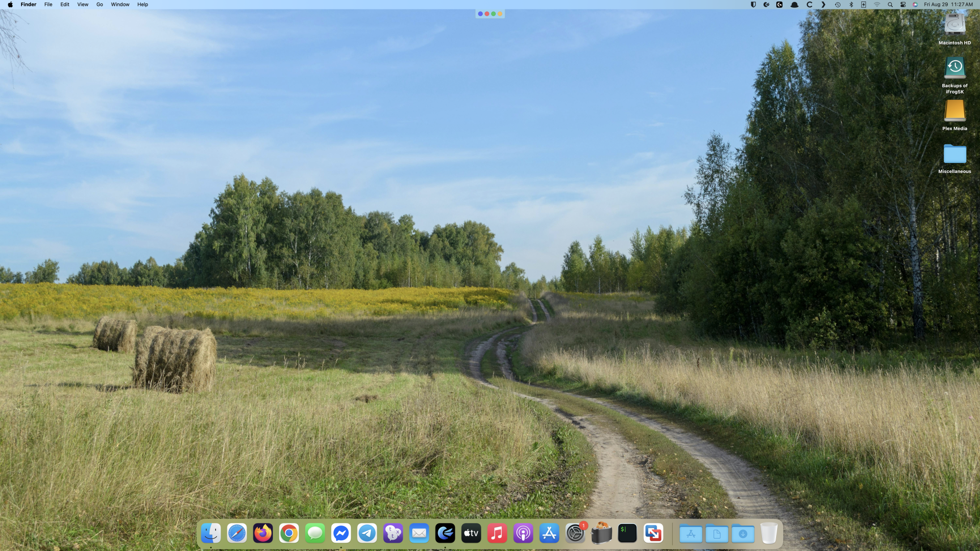Viewport: 980px width, 551px height.
Task: Launch the Music app
Action: 497,533
